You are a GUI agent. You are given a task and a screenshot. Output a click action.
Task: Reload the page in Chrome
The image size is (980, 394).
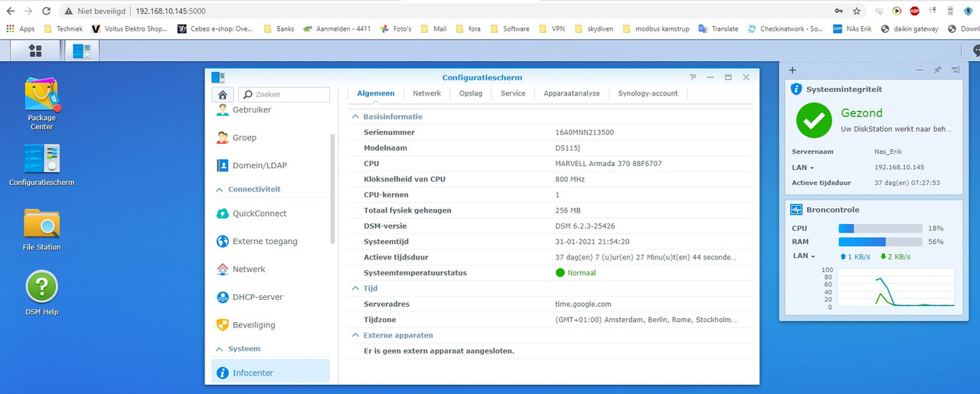[x=47, y=11]
